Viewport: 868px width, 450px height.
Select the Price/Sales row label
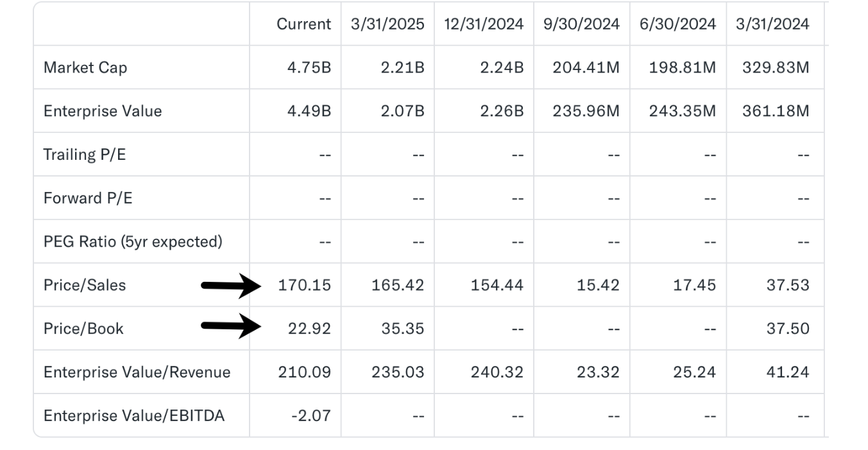85,285
